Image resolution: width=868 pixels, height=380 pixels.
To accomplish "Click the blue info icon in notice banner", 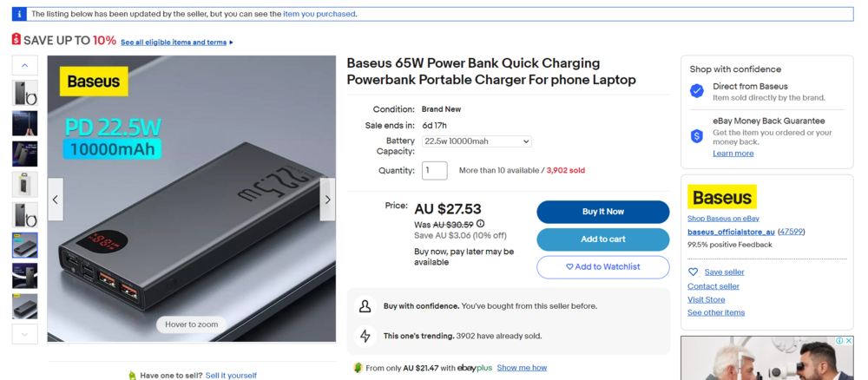I will click(20, 14).
